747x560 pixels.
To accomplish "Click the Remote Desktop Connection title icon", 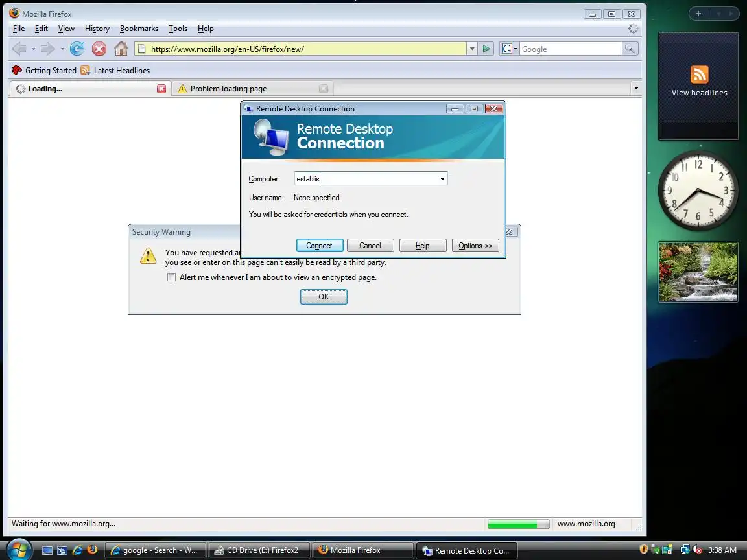I will (x=248, y=109).
